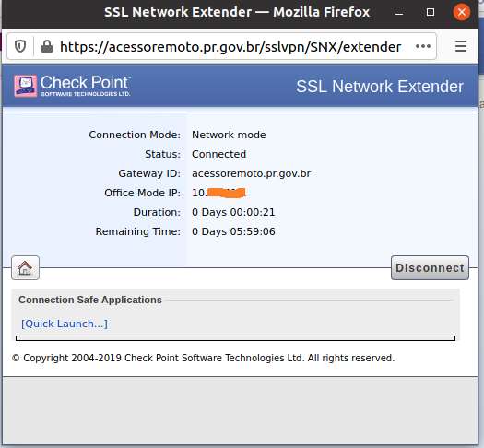Click the empty progress bar under Quick Launch
The width and height of the screenshot is (484, 448).
point(235,338)
